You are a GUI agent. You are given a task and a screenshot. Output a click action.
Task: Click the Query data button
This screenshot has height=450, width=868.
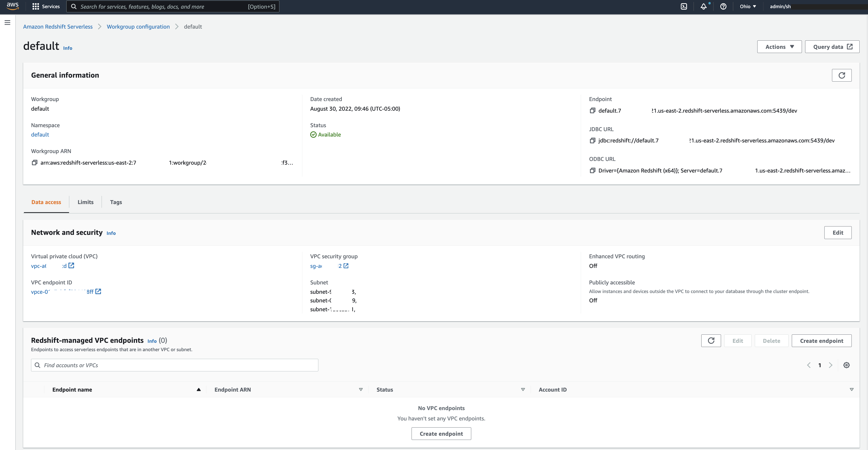coord(832,47)
